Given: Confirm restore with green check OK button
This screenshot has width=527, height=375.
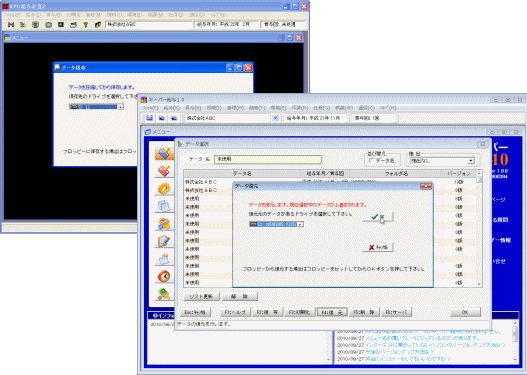Looking at the screenshot, I should click(377, 217).
